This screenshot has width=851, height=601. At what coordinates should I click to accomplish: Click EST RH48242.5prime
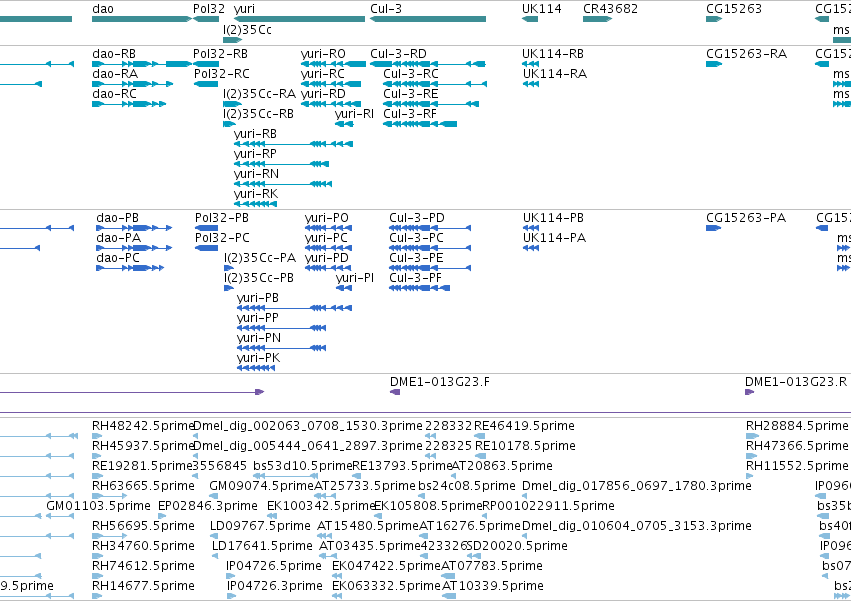click(143, 426)
